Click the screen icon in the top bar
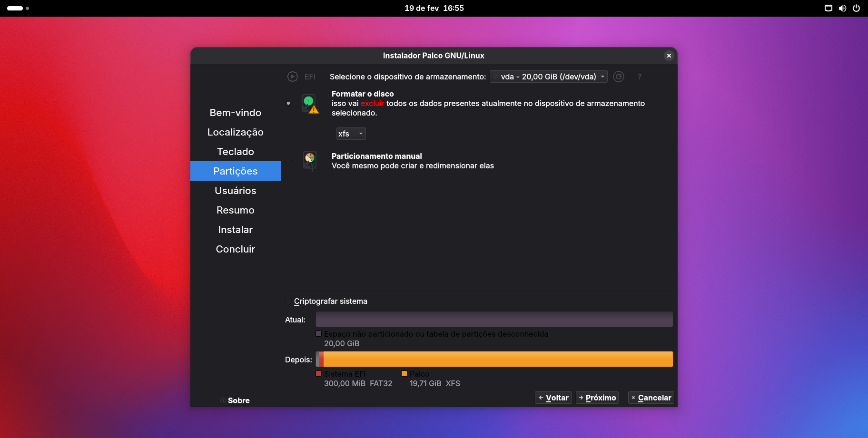The image size is (868, 438). click(x=829, y=8)
